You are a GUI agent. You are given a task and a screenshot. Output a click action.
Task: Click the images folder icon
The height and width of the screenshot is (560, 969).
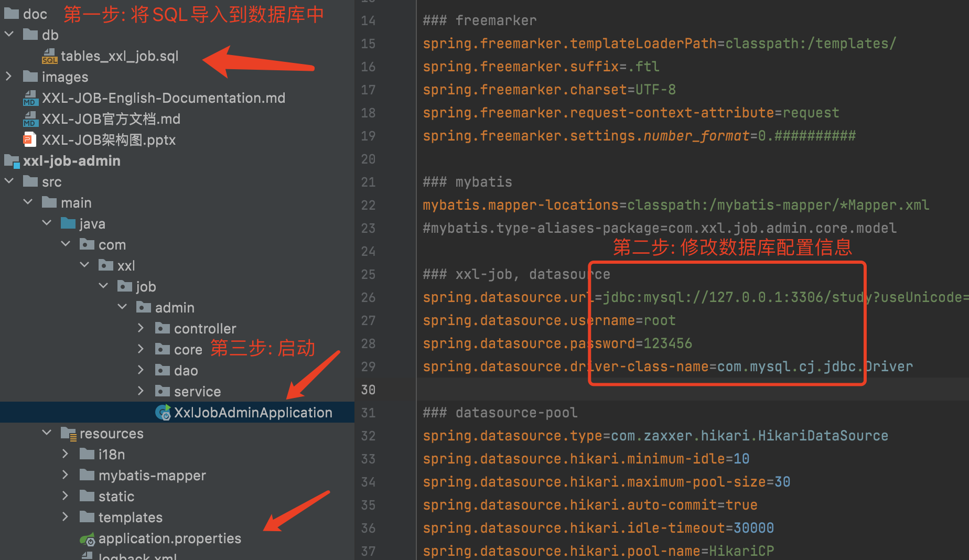pos(30,77)
